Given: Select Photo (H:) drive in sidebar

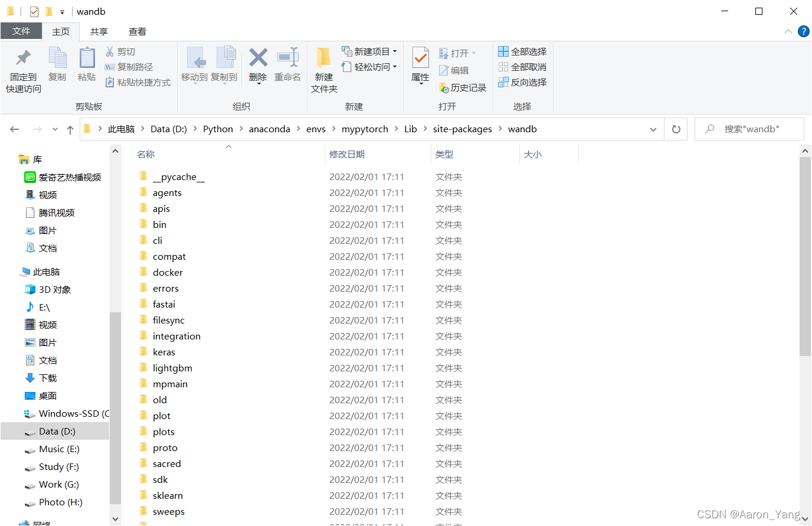Looking at the screenshot, I should coord(53,502).
